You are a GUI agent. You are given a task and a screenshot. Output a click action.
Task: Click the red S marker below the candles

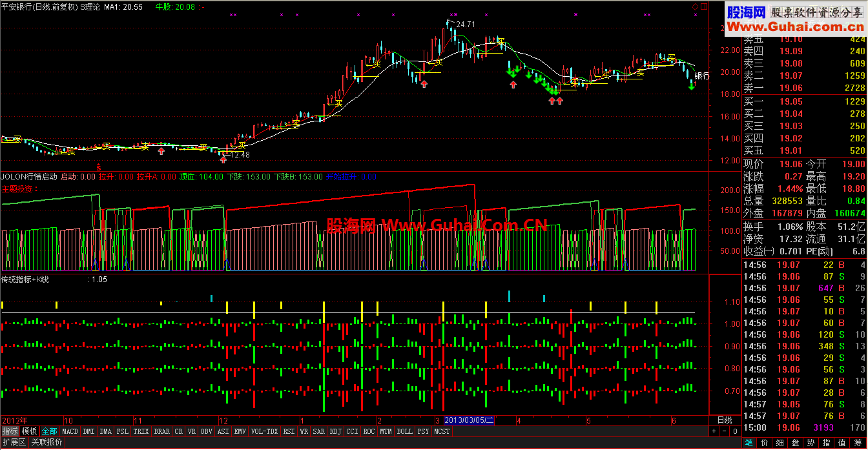coord(98,167)
